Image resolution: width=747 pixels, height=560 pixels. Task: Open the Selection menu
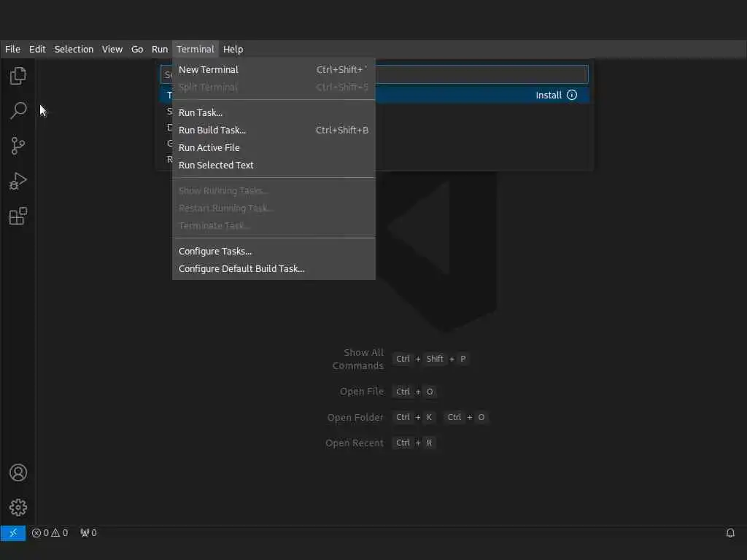[74, 49]
